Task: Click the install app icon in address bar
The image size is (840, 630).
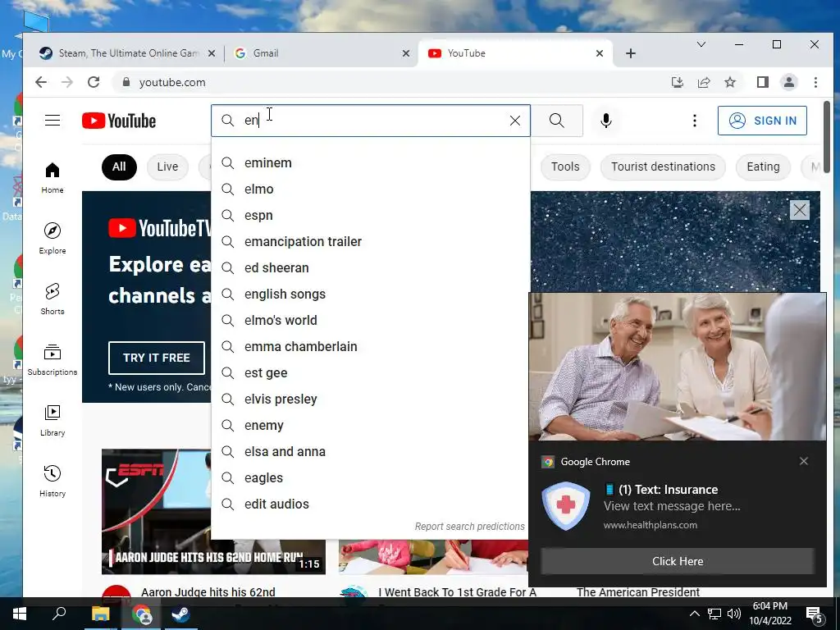Action: click(x=677, y=82)
